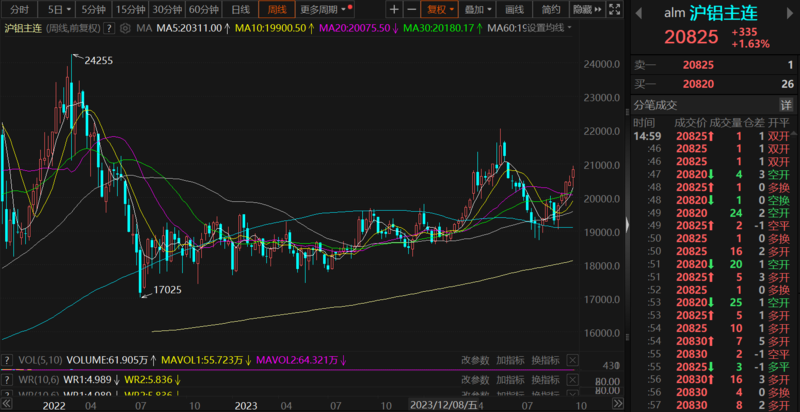The image size is (800, 412).
Task: Expand 更多周期 period list
Action: point(322,9)
